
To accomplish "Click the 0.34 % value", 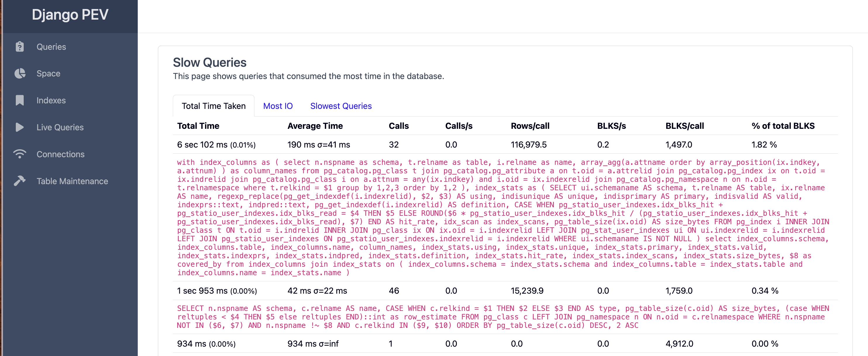I will (x=765, y=291).
